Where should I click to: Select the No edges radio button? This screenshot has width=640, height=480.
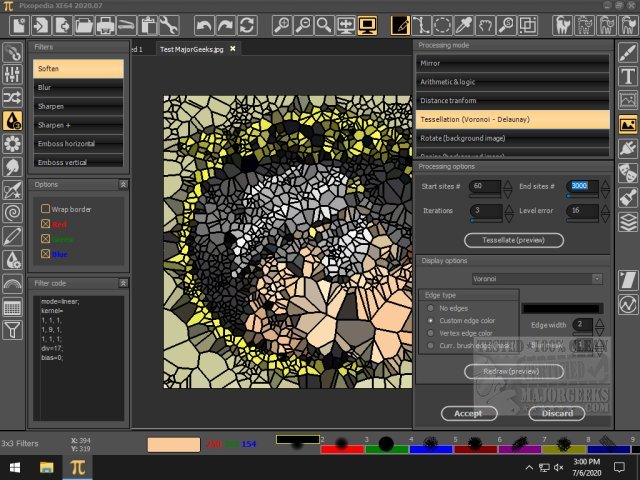(431, 307)
